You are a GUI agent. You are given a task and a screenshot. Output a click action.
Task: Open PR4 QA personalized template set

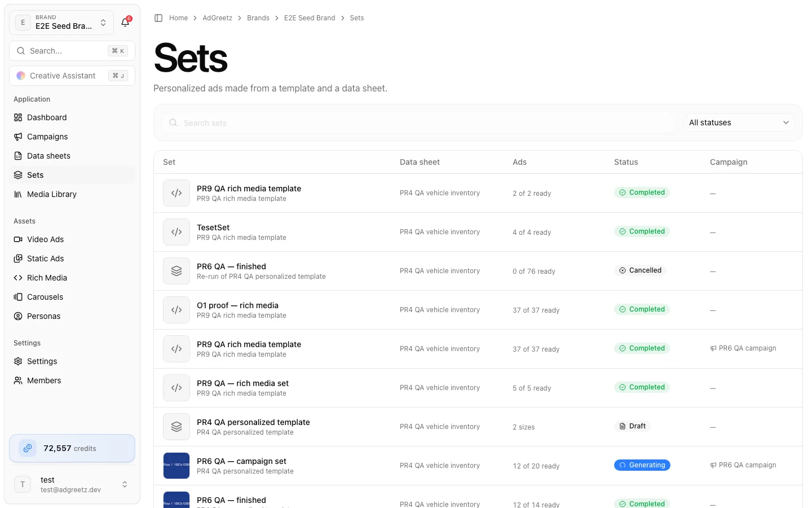[x=253, y=422]
